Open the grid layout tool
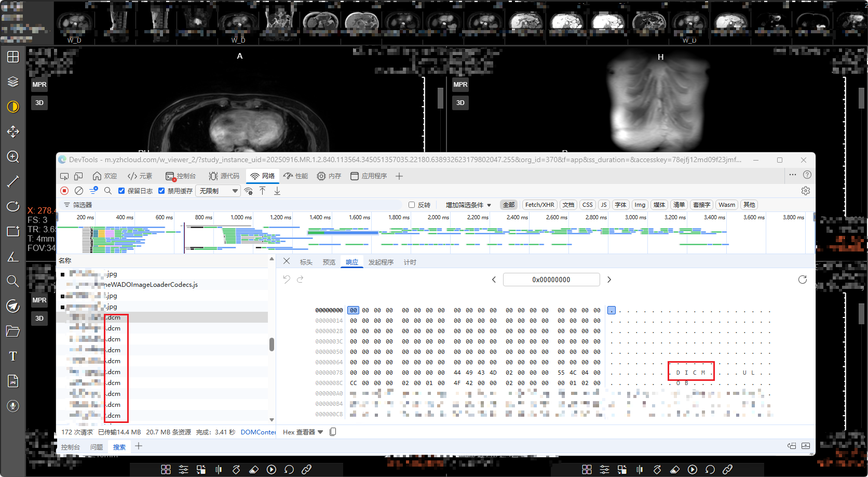This screenshot has width=868, height=477. 13,57
